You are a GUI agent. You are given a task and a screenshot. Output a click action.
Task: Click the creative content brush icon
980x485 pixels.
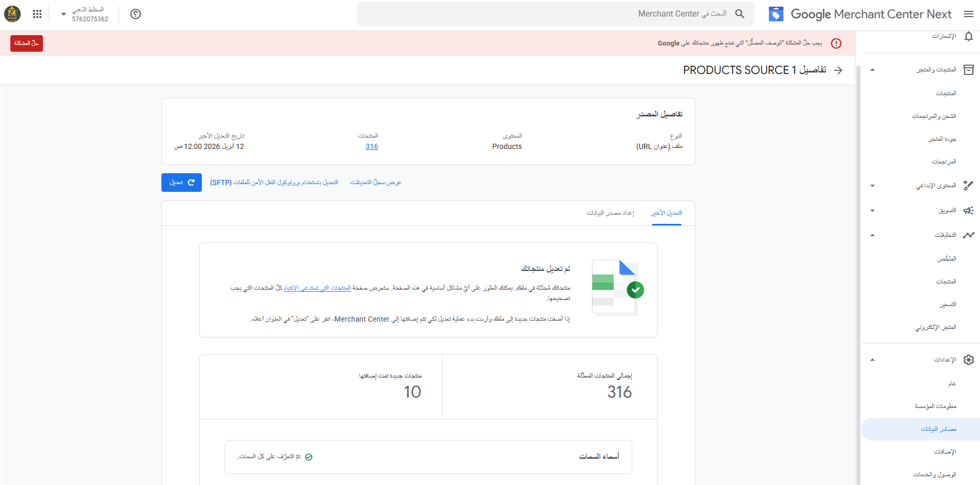[x=969, y=185]
